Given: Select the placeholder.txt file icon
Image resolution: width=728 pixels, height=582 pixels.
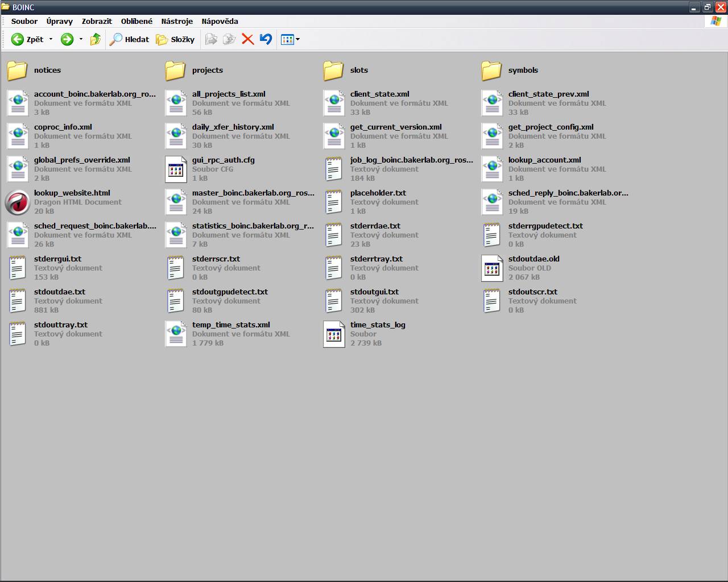Looking at the screenshot, I should pyautogui.click(x=334, y=202).
